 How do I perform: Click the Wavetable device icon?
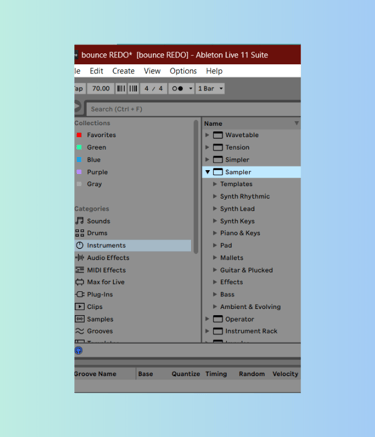click(218, 135)
